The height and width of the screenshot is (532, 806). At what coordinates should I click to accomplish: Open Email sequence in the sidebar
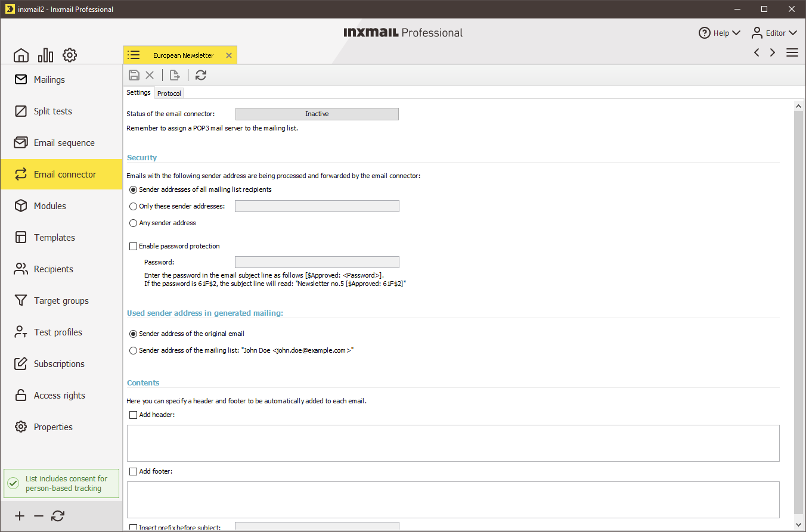click(61, 142)
